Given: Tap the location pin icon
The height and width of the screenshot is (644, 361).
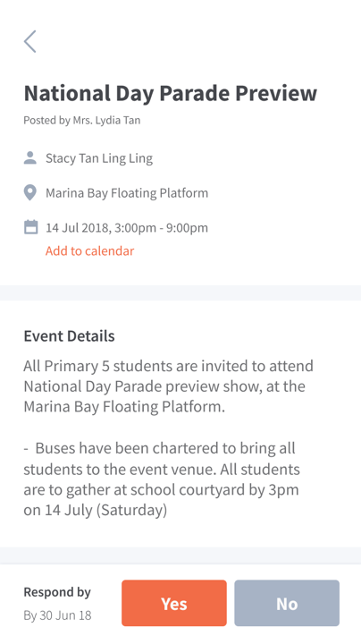Looking at the screenshot, I should 30,192.
